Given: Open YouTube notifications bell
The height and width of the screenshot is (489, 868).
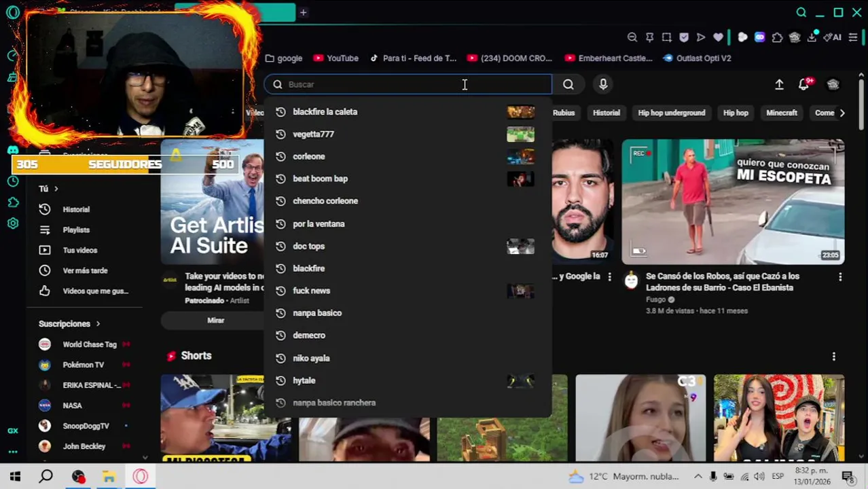Looking at the screenshot, I should (804, 84).
